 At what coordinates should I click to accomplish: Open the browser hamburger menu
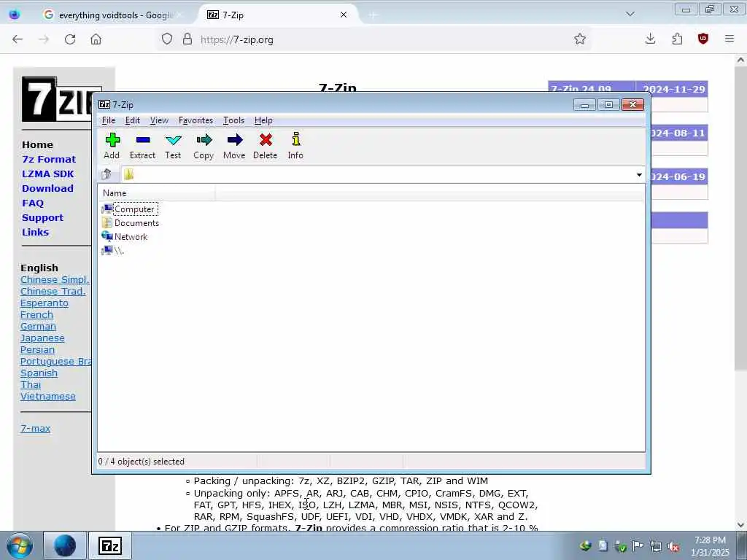(x=729, y=39)
